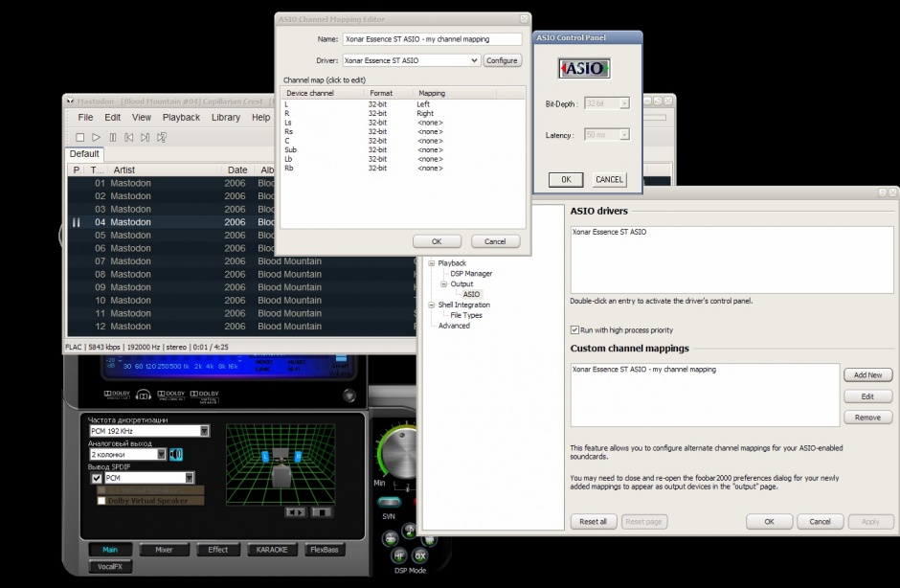
Task: Open the Playback menu in foobar2000
Action: 181,117
